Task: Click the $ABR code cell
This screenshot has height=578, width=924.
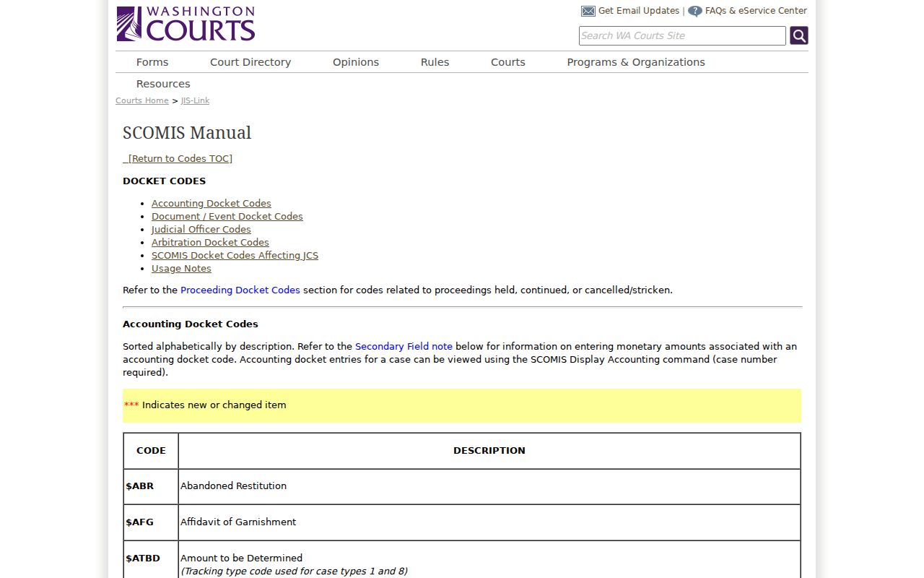Action: point(151,486)
